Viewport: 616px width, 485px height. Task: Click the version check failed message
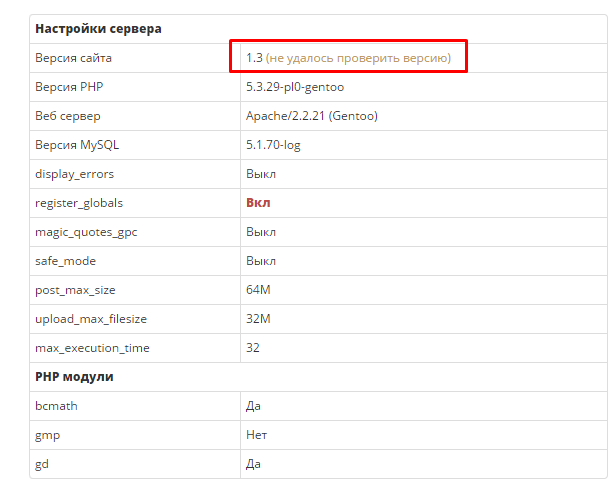pos(358,58)
